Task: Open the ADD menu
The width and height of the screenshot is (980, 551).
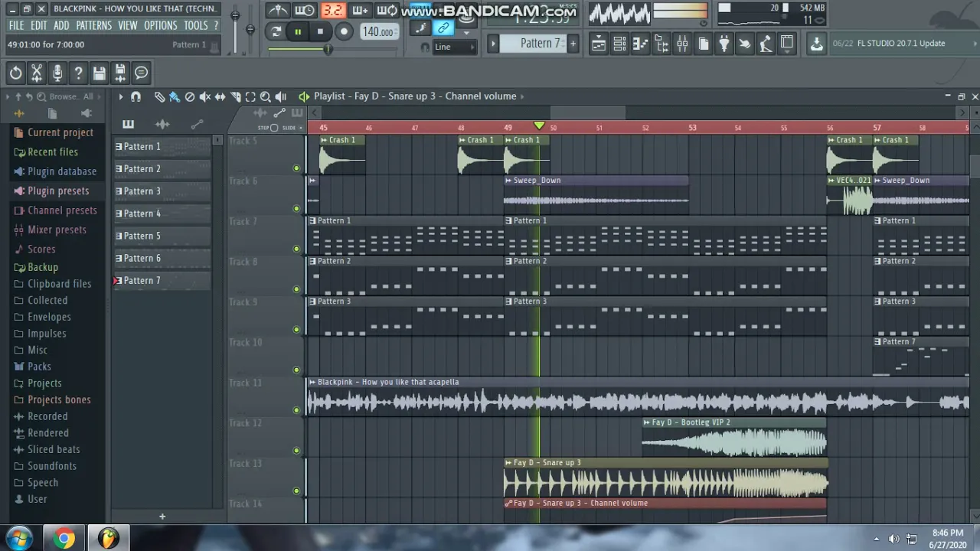Action: click(61, 25)
